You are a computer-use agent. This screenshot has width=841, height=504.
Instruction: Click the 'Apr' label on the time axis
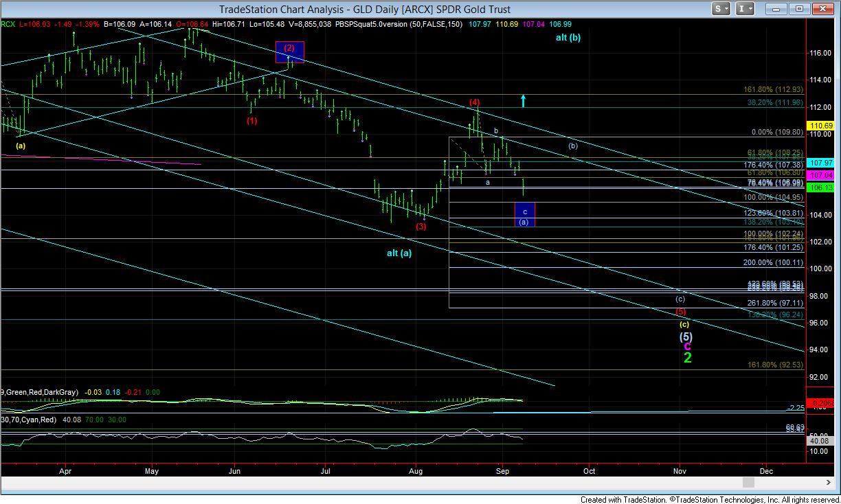(x=66, y=471)
